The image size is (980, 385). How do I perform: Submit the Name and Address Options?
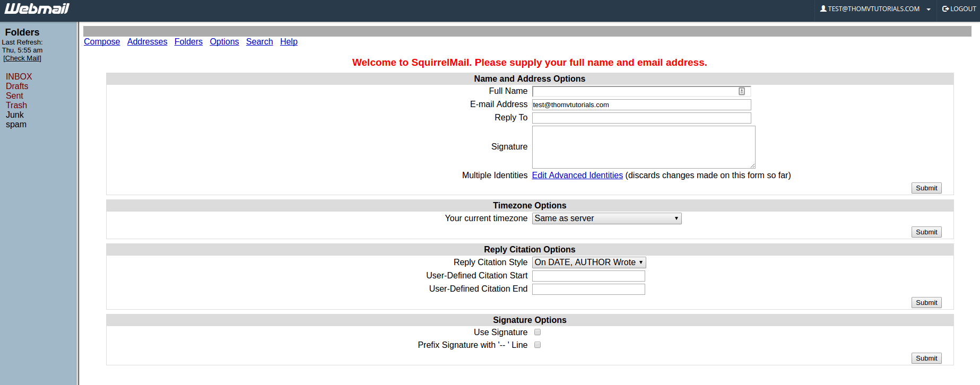(x=926, y=188)
